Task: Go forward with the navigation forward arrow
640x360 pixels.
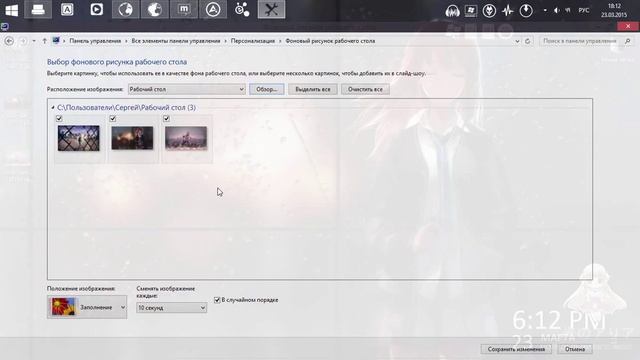Action: point(23,41)
